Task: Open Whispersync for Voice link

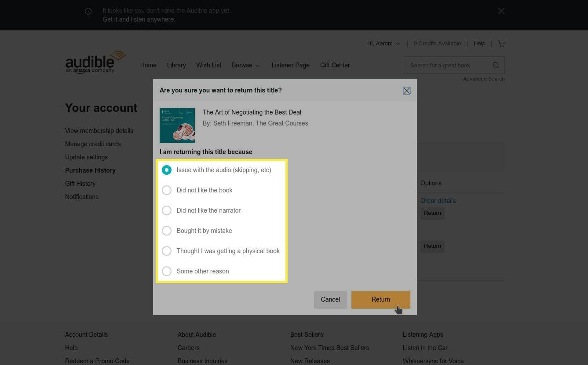Action: click(433, 361)
